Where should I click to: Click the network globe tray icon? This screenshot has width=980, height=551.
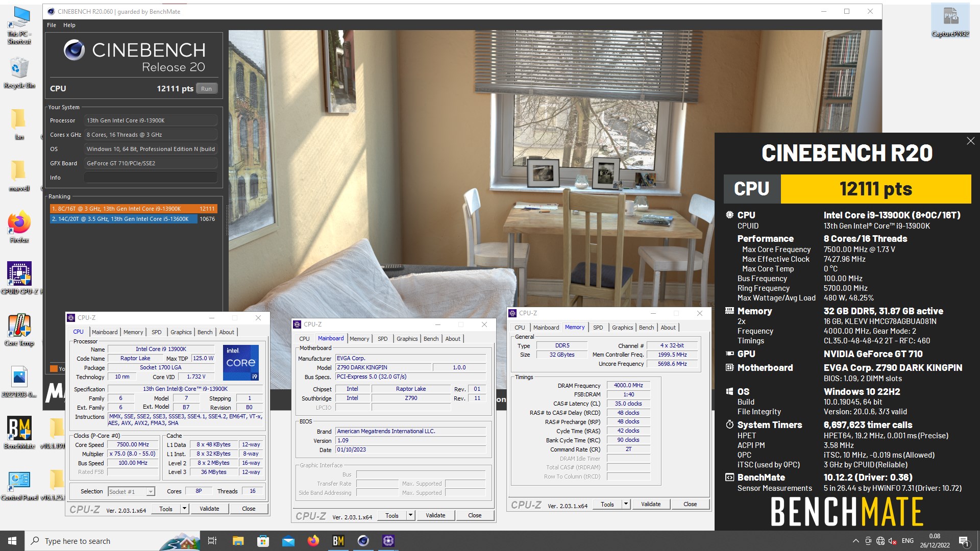pyautogui.click(x=880, y=541)
